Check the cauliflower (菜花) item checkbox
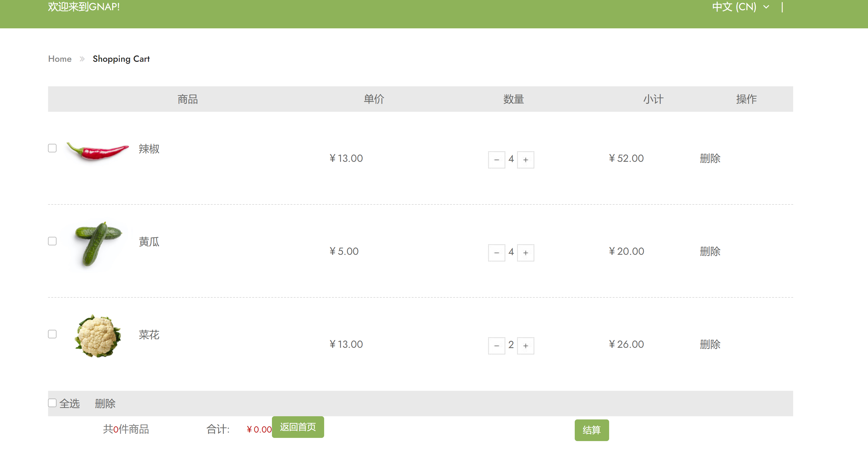The image size is (868, 450). [x=52, y=334]
